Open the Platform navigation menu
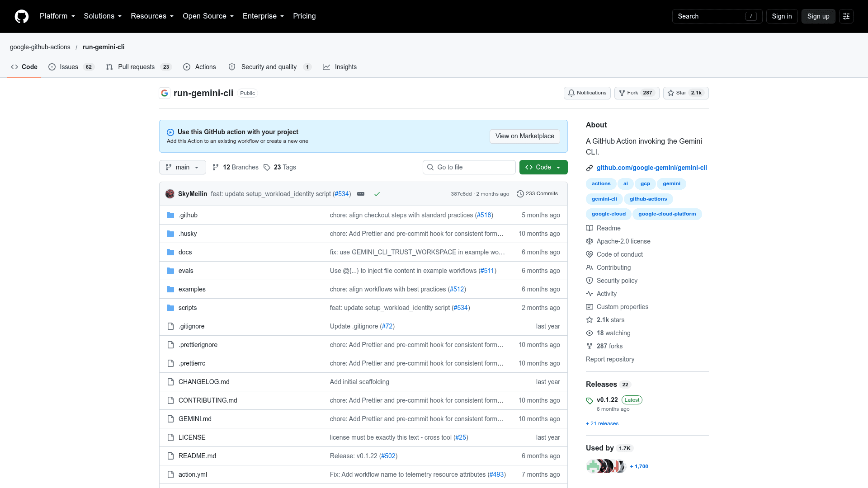 pos(57,16)
